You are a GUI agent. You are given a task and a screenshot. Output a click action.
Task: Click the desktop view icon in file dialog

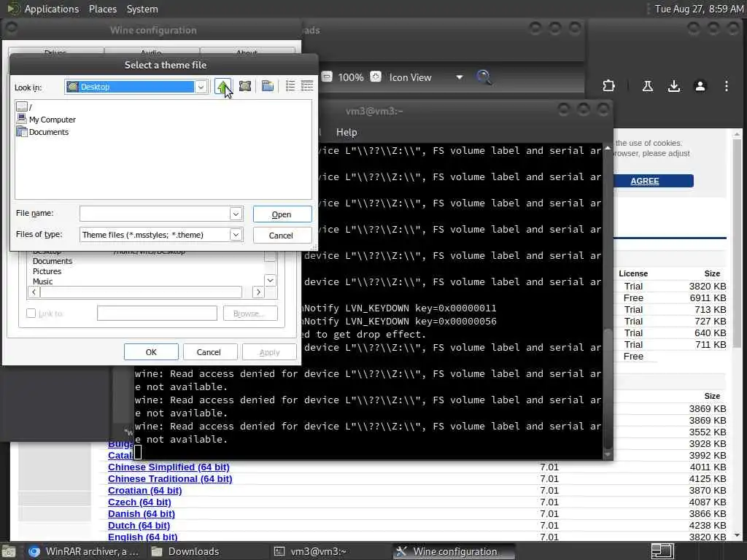245,86
